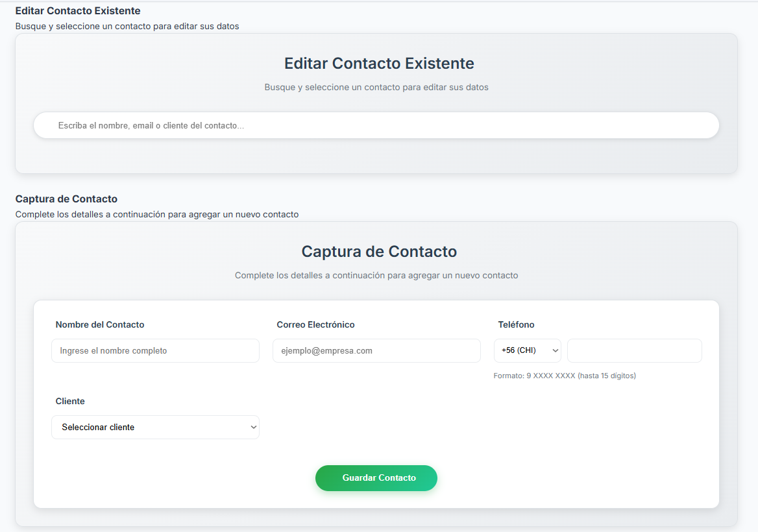Click the Nombre del Contacto label

click(100, 325)
